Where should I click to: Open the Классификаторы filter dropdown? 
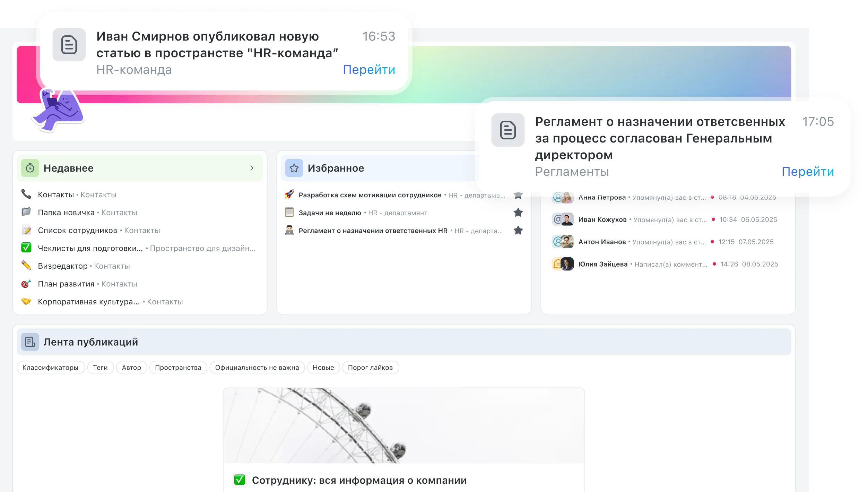[51, 368]
